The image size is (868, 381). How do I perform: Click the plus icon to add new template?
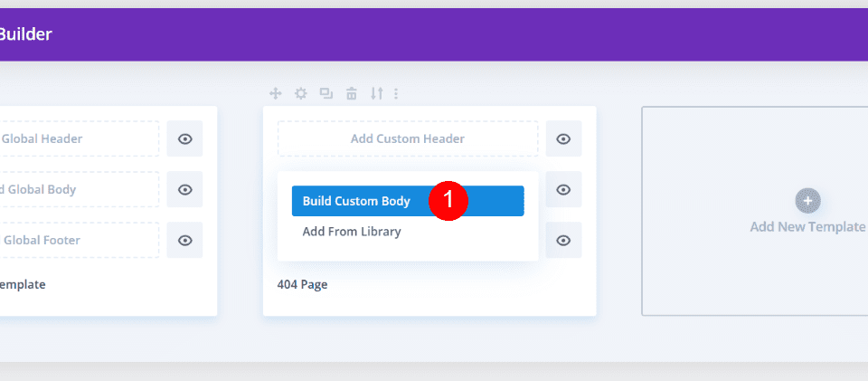click(x=807, y=201)
